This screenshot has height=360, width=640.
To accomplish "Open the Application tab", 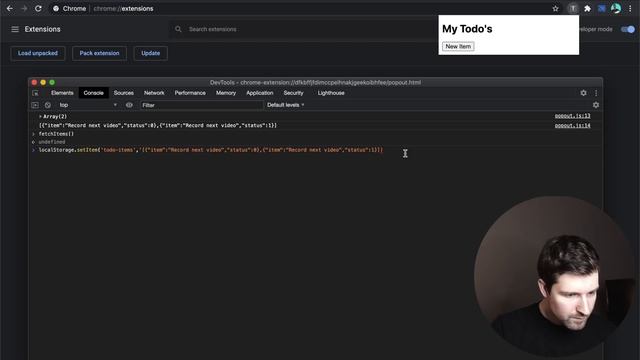I will (260, 93).
